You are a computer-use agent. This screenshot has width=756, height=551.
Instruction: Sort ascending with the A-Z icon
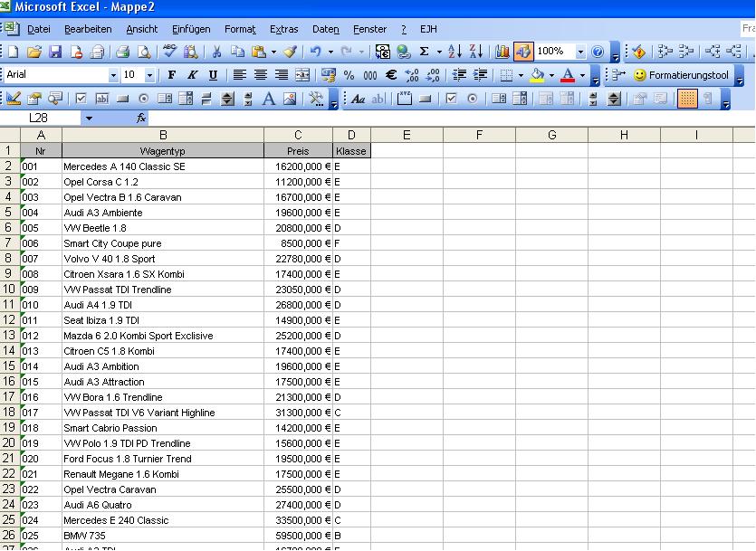(x=455, y=52)
